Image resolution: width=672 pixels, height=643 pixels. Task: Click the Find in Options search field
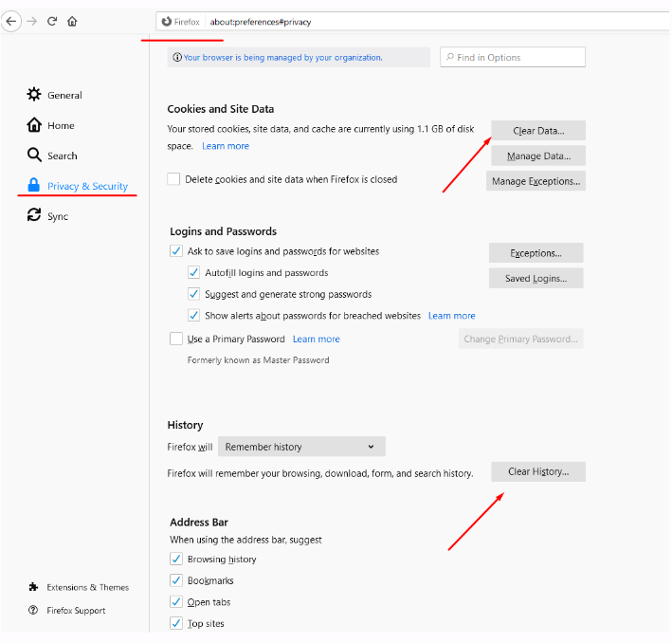point(513,57)
